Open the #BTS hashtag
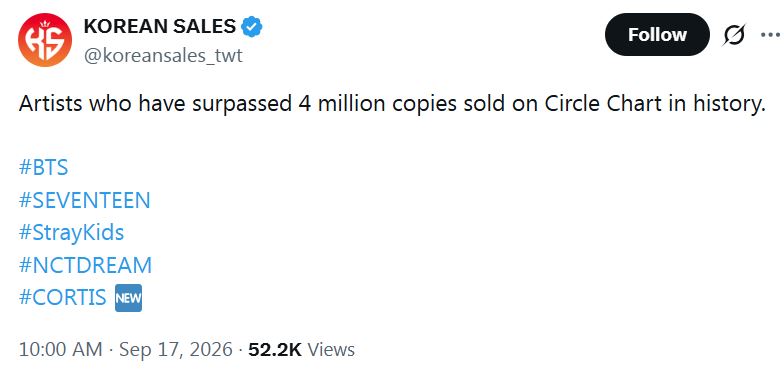The image size is (784, 380). (x=43, y=167)
